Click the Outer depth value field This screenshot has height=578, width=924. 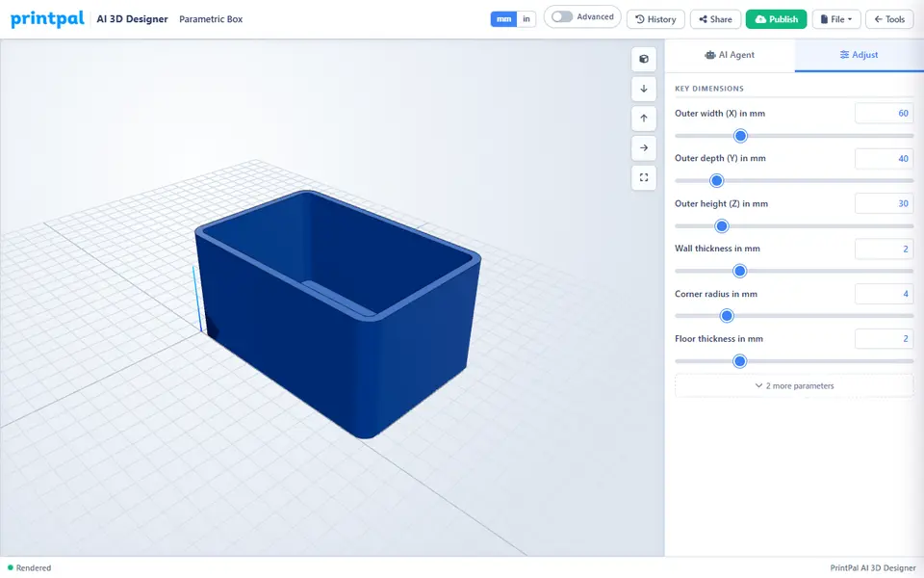tap(884, 158)
